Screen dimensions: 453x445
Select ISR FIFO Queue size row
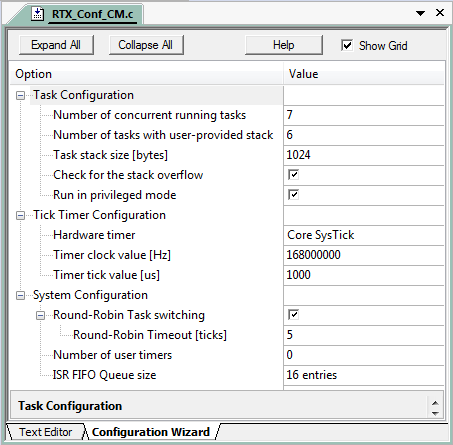coord(104,375)
